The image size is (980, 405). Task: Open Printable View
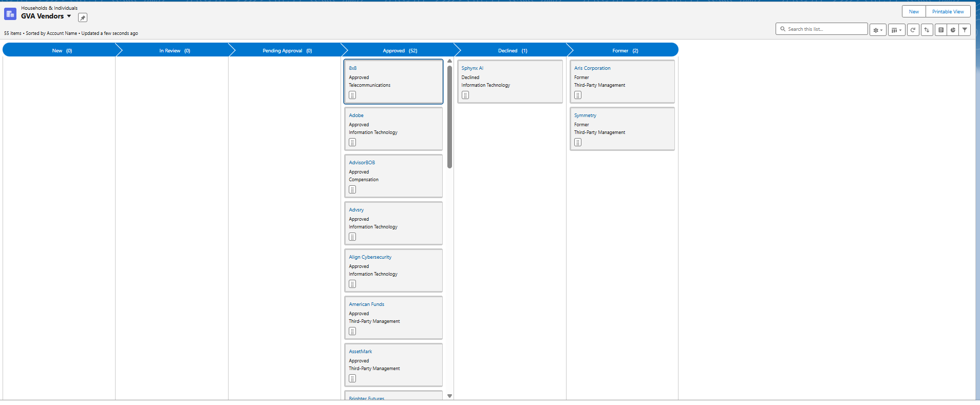948,12
